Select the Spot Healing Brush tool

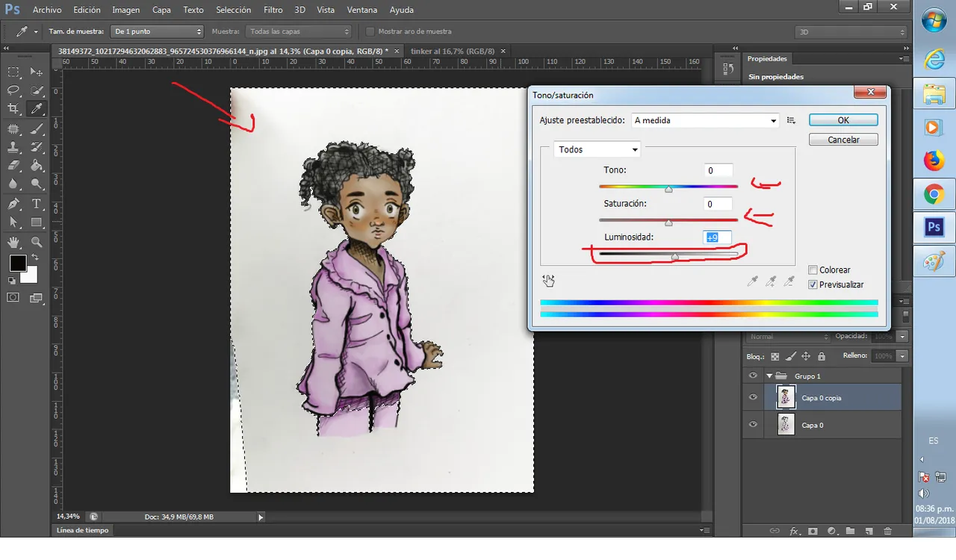point(13,128)
